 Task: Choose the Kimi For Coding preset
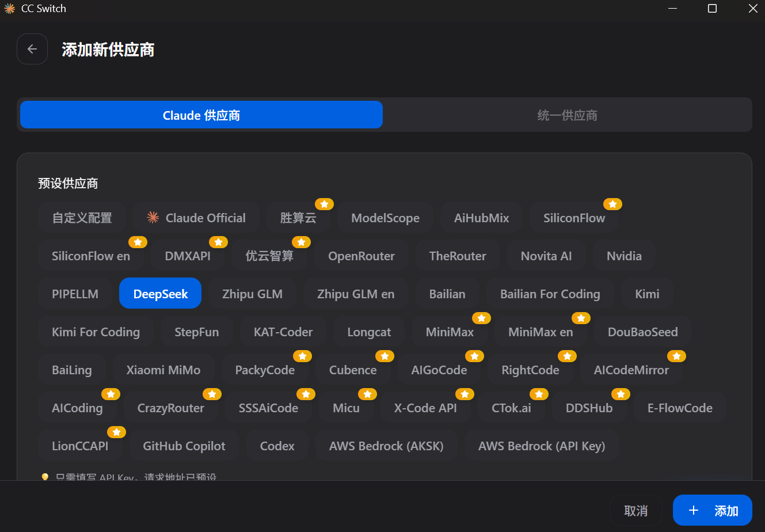point(96,332)
